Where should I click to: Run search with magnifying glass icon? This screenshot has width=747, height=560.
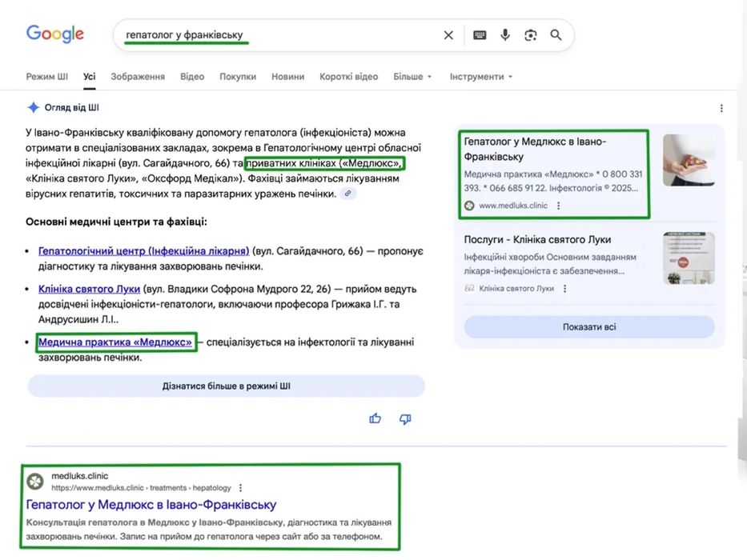tap(556, 34)
